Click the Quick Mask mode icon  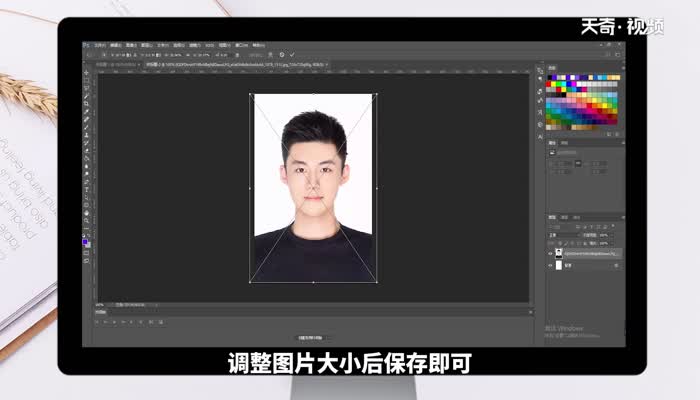tap(86, 253)
